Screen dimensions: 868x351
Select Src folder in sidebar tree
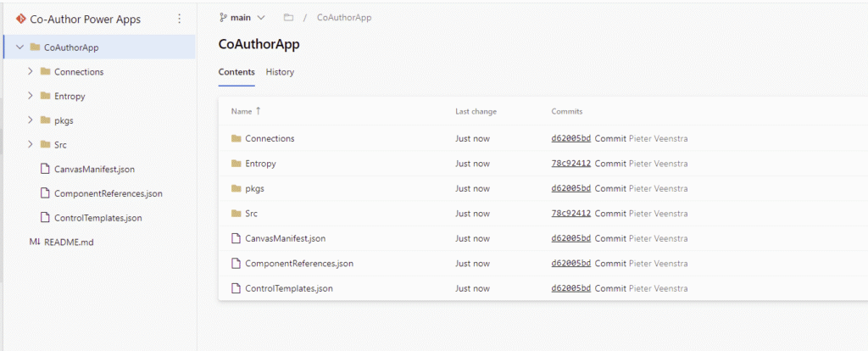(60, 144)
